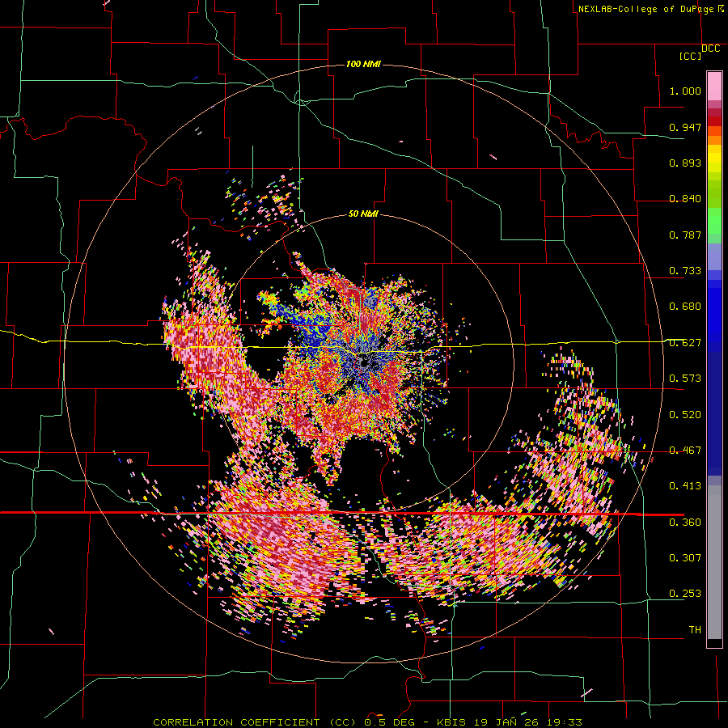Click the 0.893 legend value
Viewport: 728px width, 728px height.
click(685, 163)
